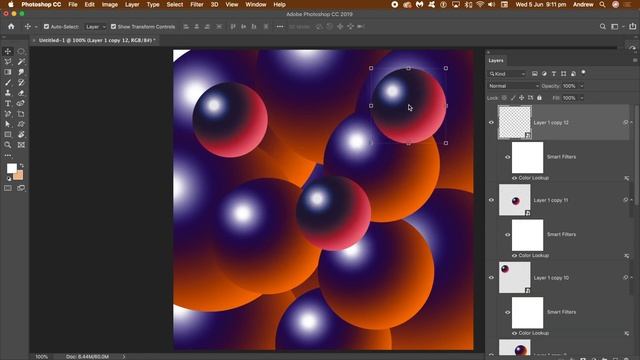
Task: Uncheck the Auto-Select checkbox
Action: click(46, 27)
